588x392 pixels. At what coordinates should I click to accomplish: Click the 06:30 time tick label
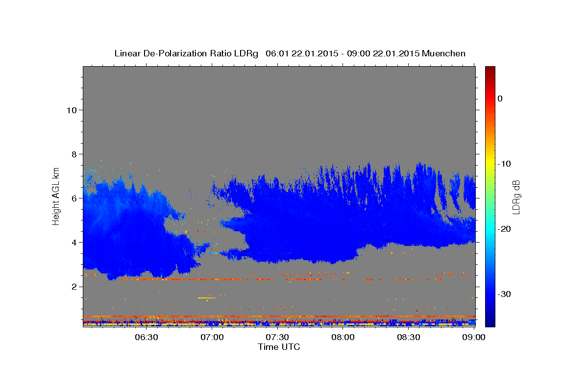pyautogui.click(x=146, y=337)
